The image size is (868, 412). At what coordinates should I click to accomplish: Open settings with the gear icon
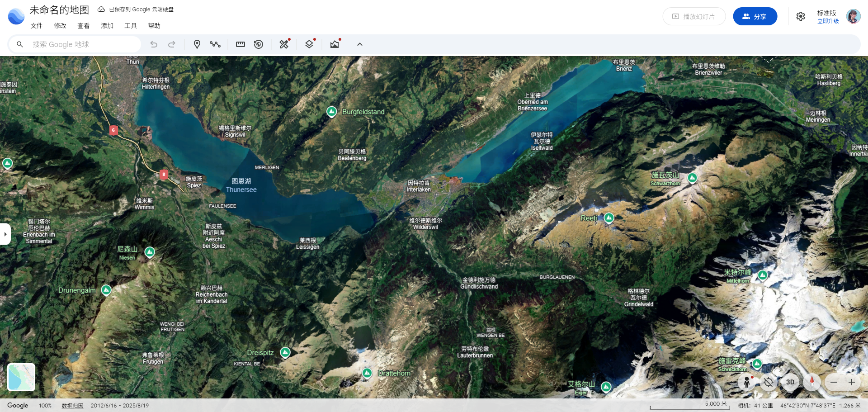(x=801, y=16)
